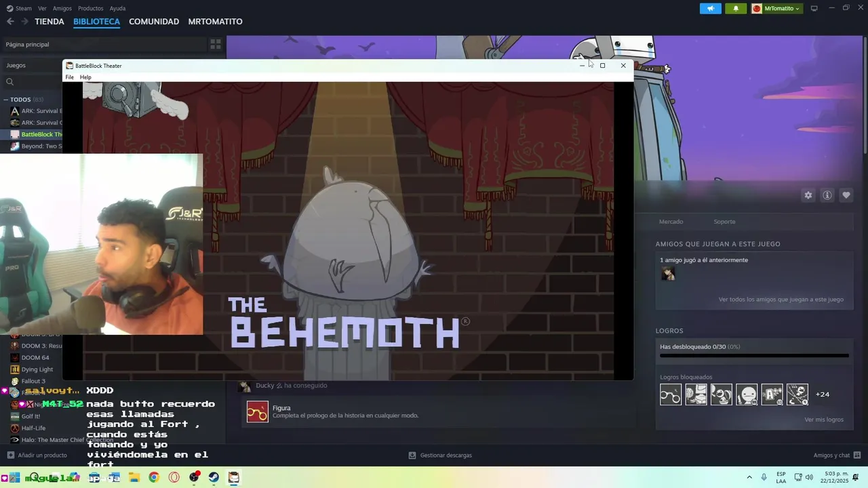Open Gestionar descargas

point(440,455)
